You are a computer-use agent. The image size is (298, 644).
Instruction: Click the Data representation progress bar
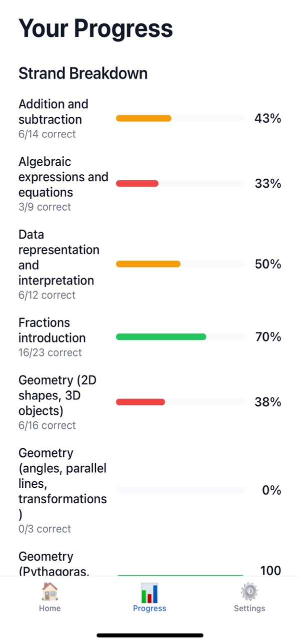(x=180, y=264)
